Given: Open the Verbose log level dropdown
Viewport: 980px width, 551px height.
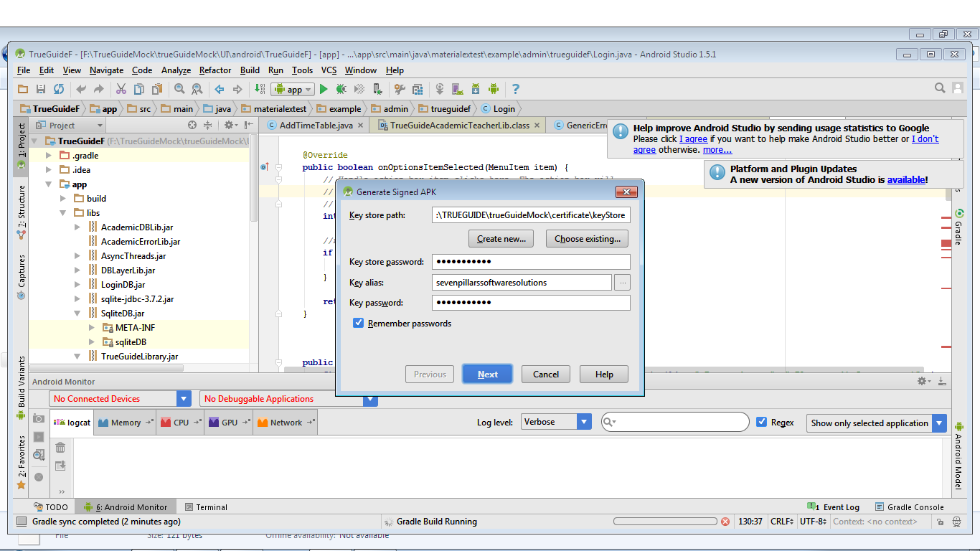Looking at the screenshot, I should pos(556,422).
